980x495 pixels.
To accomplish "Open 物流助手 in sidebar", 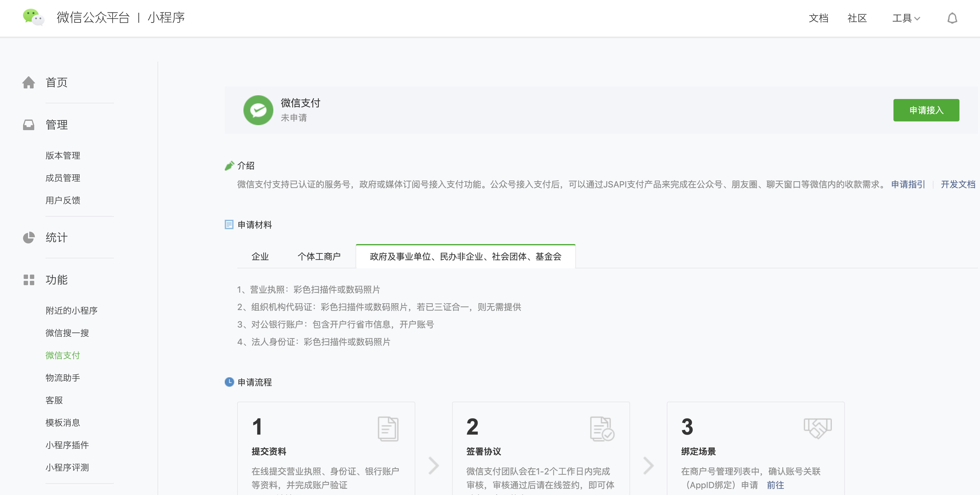I will coord(63,378).
